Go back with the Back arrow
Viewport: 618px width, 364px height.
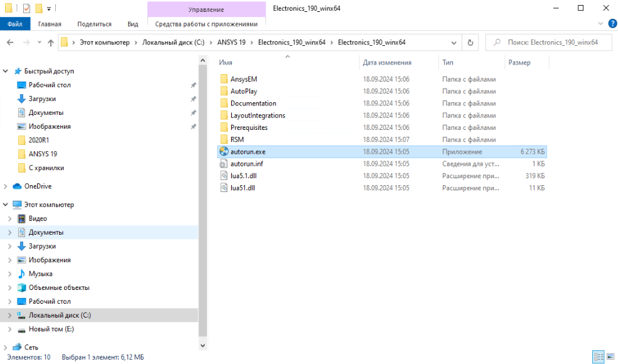(10, 43)
